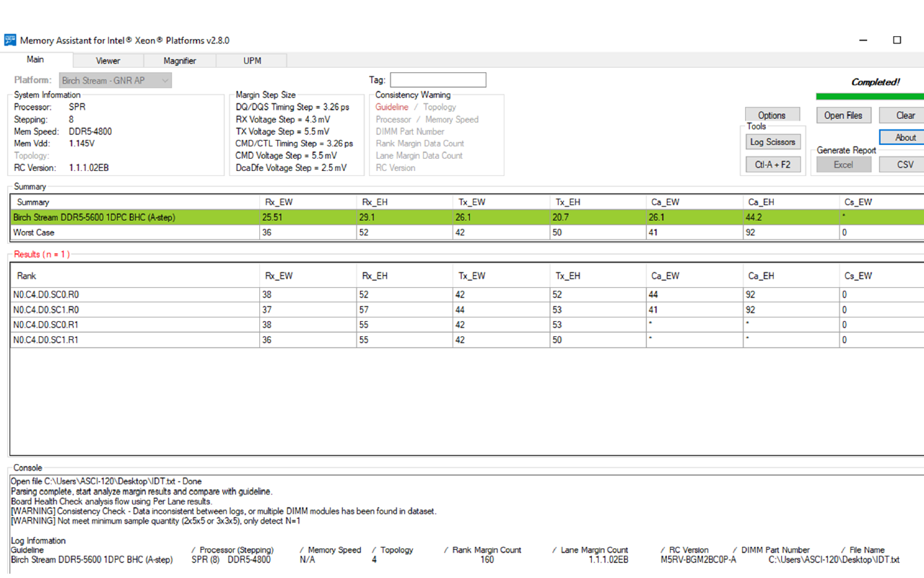Click the Open Files button
The height and width of the screenshot is (578, 924).
click(x=843, y=115)
